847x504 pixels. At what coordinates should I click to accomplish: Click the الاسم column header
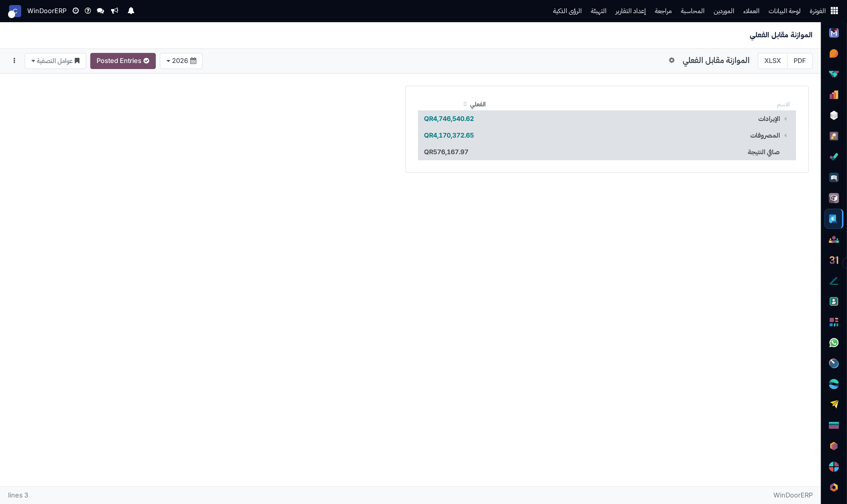783,104
